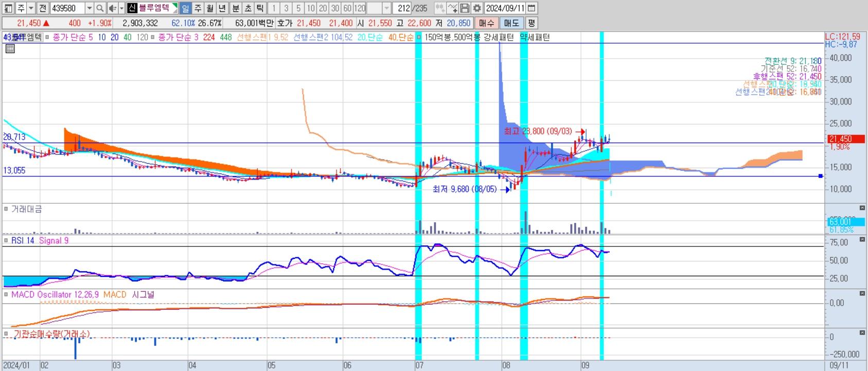
Task: Open the custom interval dropdown arrow
Action: (x=386, y=8)
